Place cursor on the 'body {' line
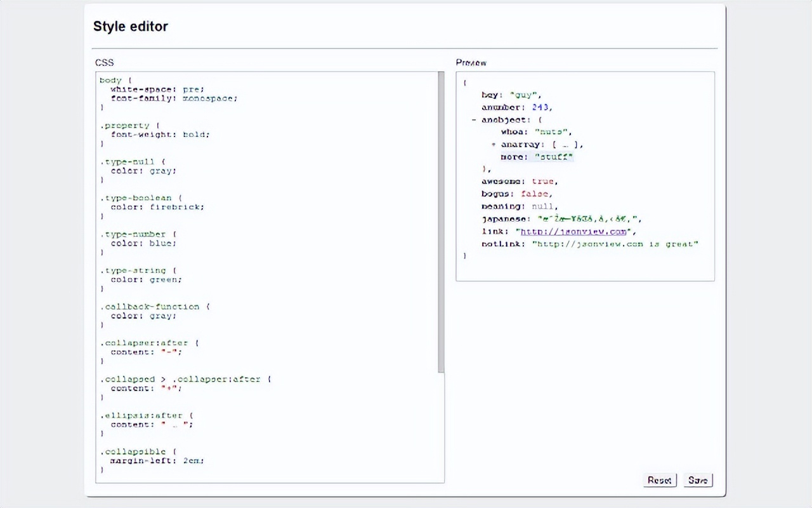812x508 pixels. point(115,81)
